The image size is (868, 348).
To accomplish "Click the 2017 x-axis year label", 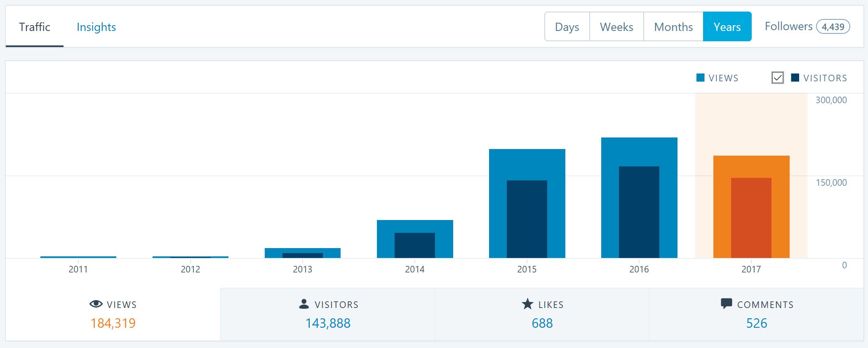I will (x=751, y=269).
